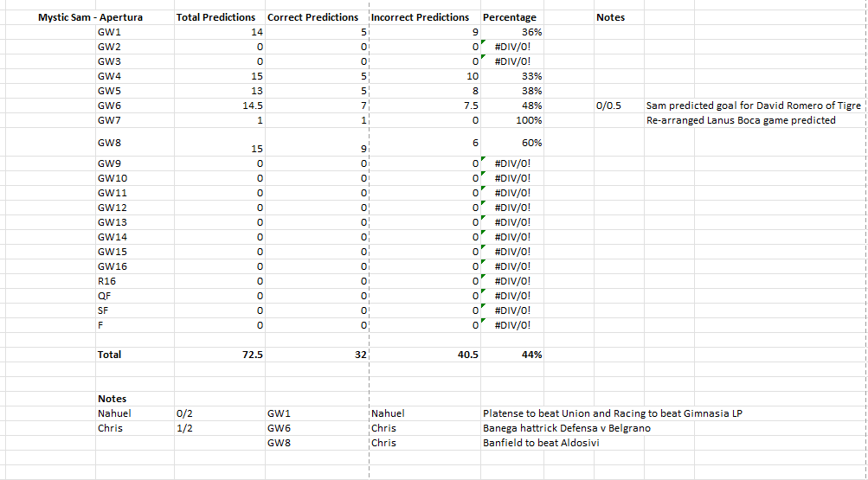
Task: Click the GW12 #DIV/0! error cell
Action: coord(512,208)
